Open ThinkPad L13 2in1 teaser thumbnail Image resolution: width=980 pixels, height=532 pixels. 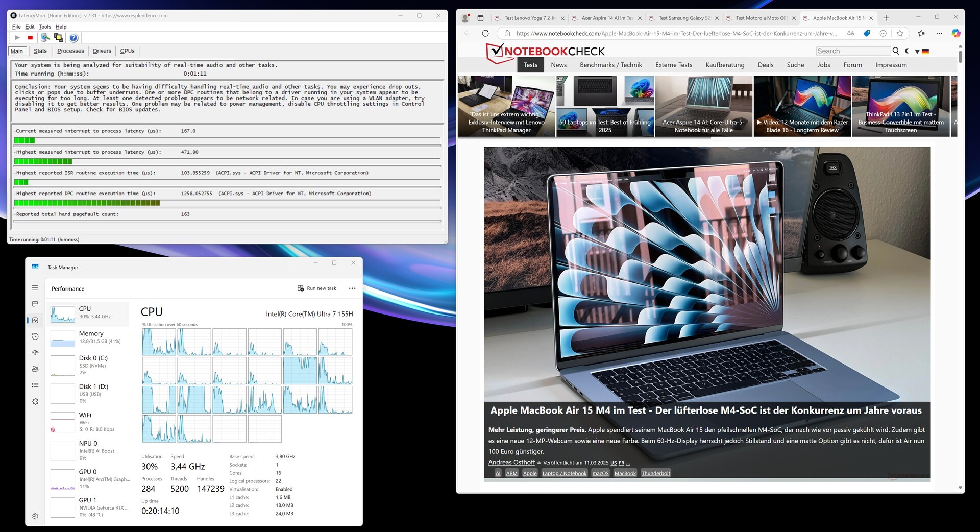click(x=901, y=106)
